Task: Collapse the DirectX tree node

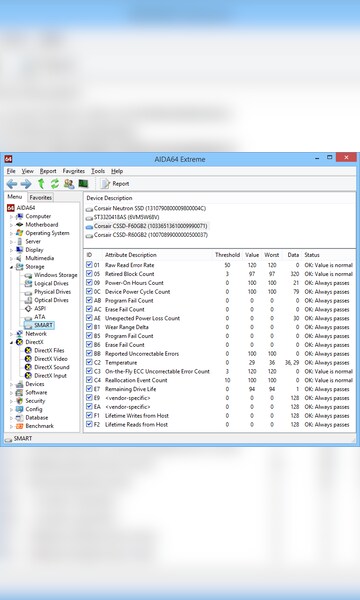Action: (x=11, y=342)
